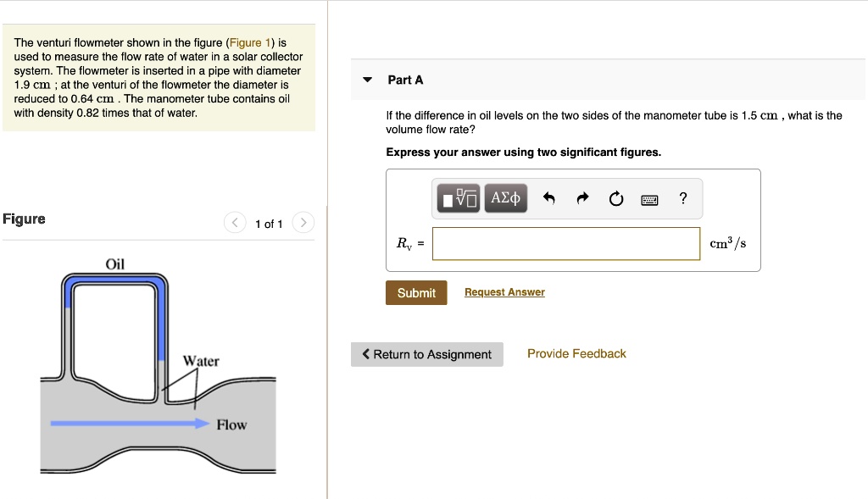This screenshot has width=868, height=499.
Task: Click inside the Rv answer input box
Action: (565, 243)
